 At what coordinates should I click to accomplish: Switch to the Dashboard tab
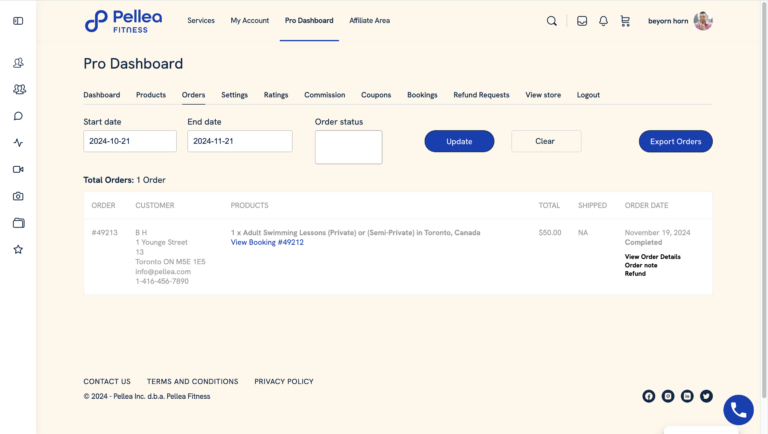(101, 95)
